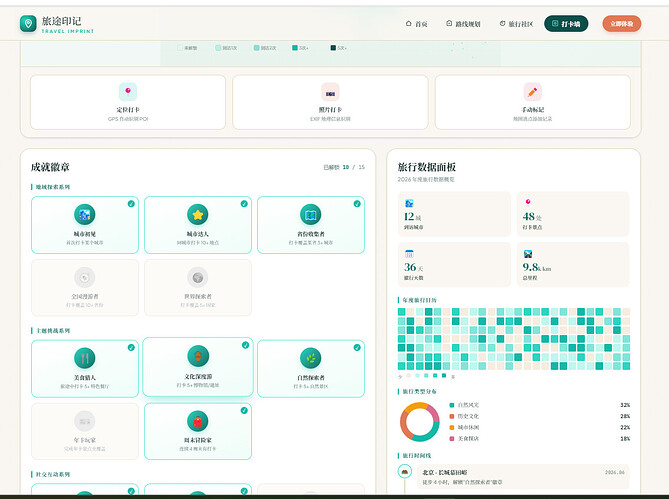Click the locked 世界探索者 globe badge icon
The image size is (669, 499).
pyautogui.click(x=198, y=278)
